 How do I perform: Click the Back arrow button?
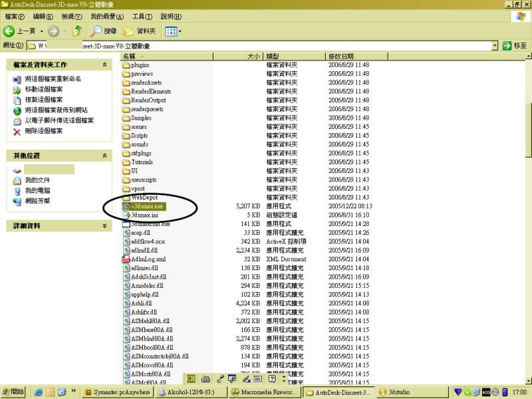click(x=9, y=31)
